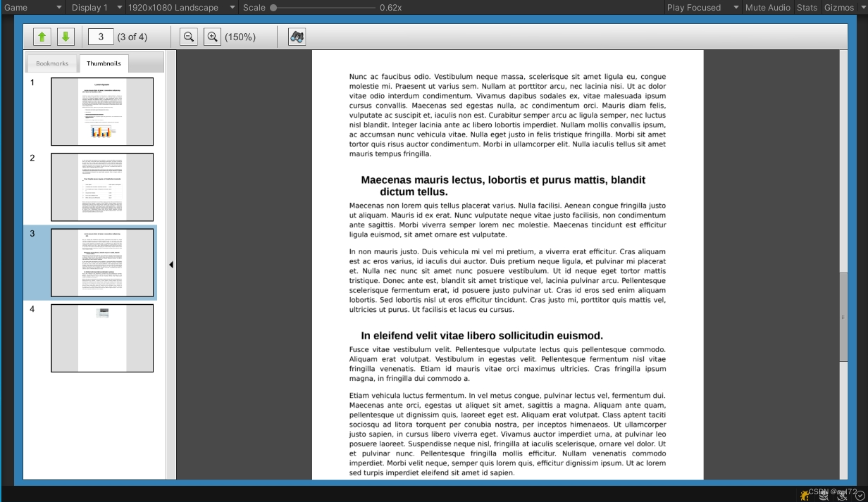The image size is (868, 502).
Task: Toggle the Stats overlay
Action: [x=807, y=7]
